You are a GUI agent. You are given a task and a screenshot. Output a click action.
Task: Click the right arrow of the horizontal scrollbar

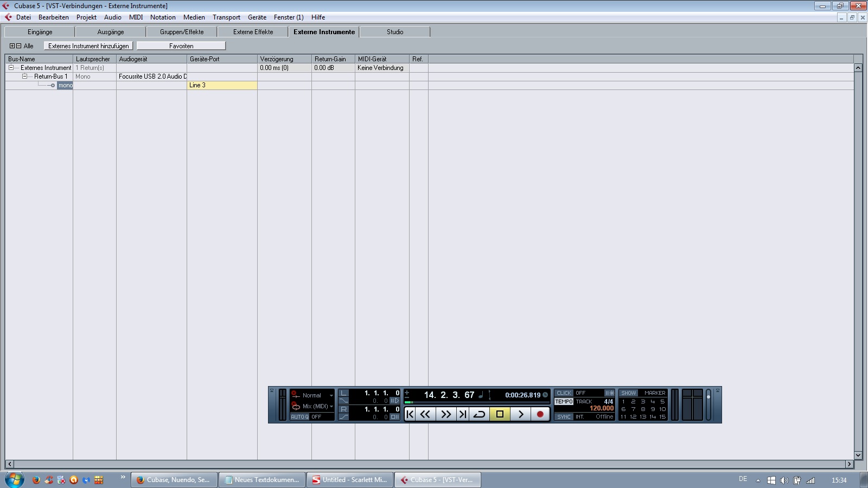[850, 464]
